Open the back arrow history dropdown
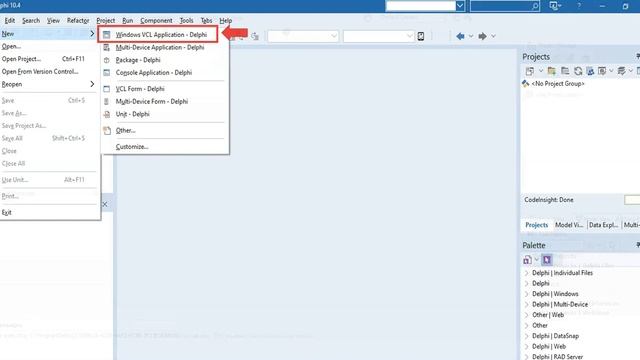The image size is (640, 360). pos(471,36)
